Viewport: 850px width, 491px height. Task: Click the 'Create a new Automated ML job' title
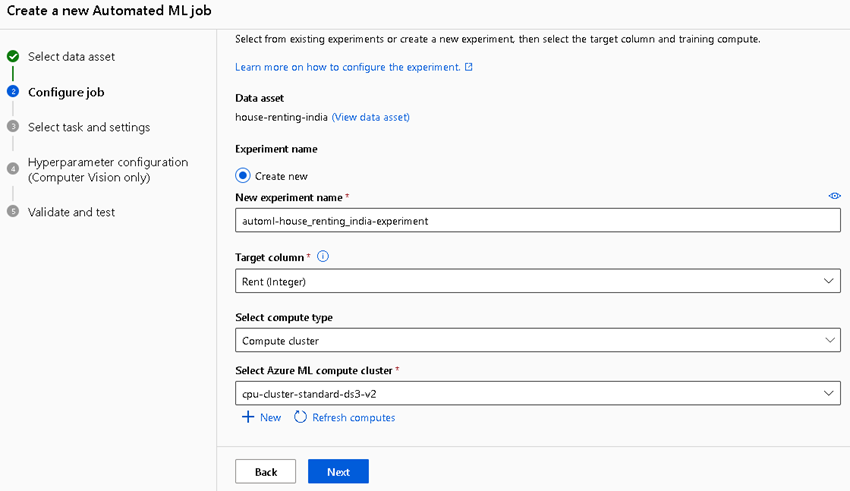pyautogui.click(x=109, y=11)
